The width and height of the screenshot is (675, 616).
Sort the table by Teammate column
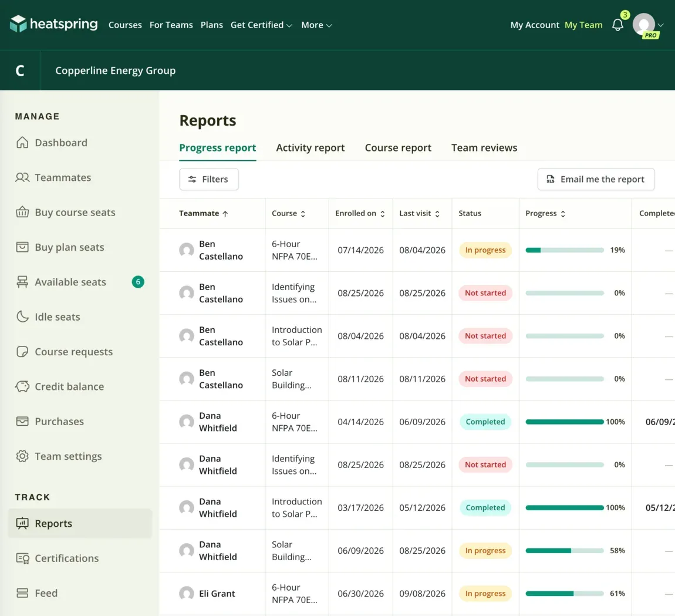point(204,213)
